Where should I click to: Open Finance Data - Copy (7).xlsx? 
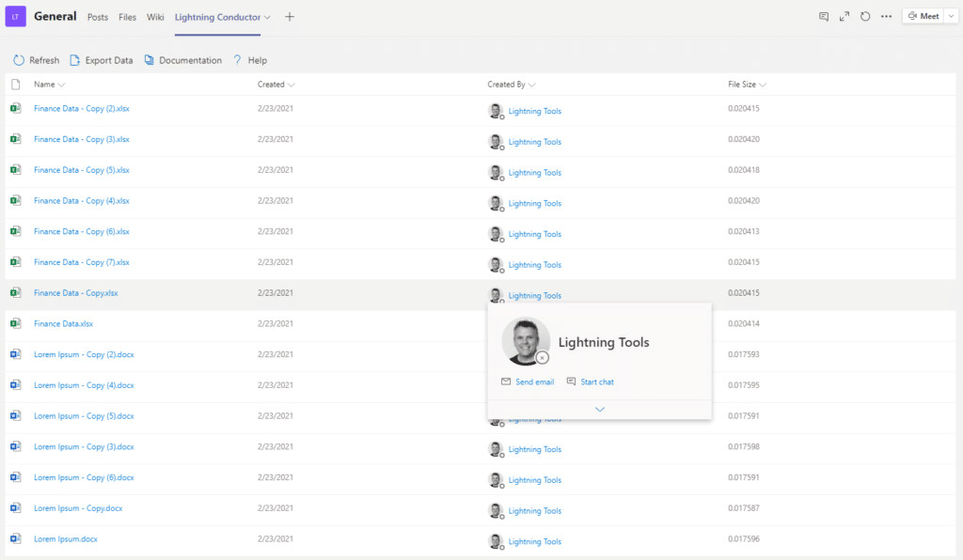(x=82, y=262)
